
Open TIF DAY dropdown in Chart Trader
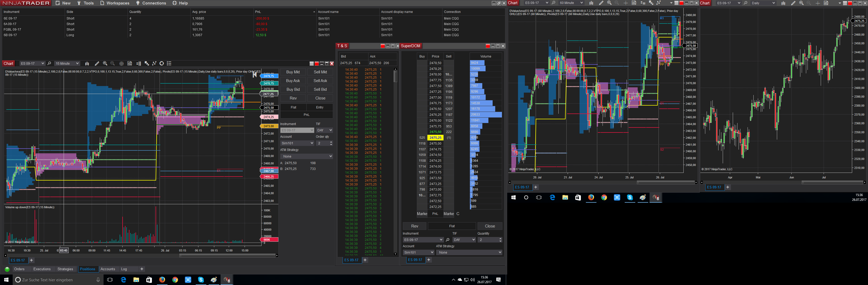click(x=324, y=130)
